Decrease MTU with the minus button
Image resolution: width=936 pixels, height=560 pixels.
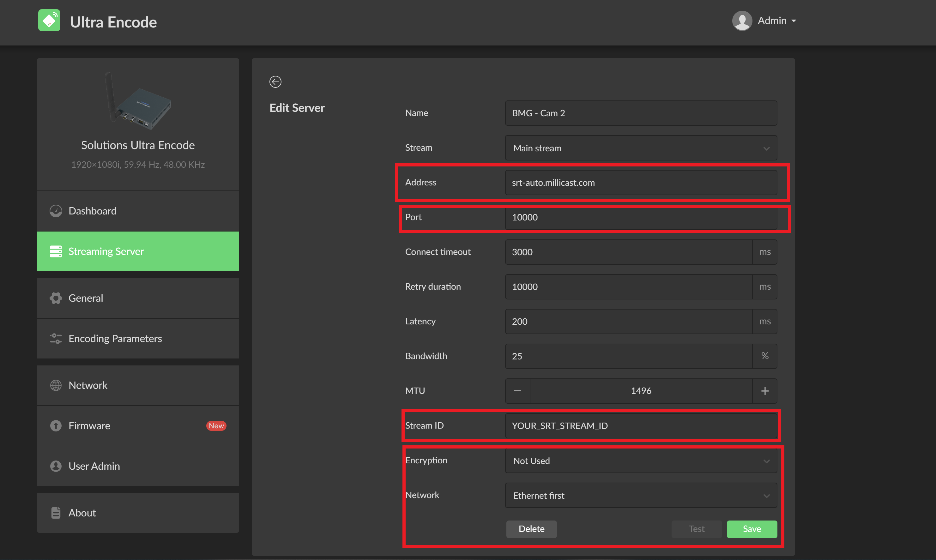[517, 391]
